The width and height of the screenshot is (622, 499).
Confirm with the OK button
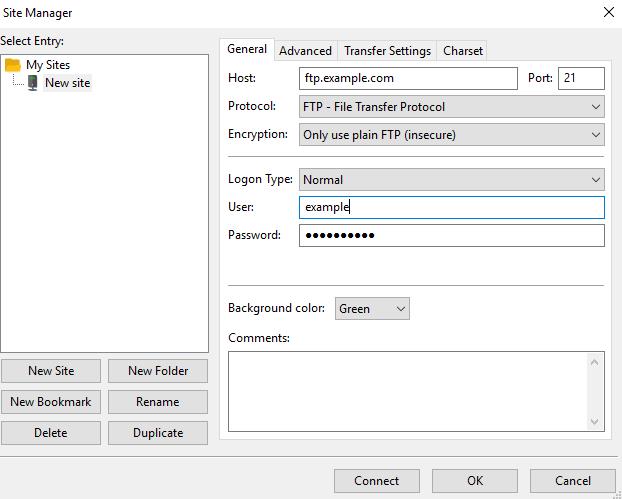474,481
